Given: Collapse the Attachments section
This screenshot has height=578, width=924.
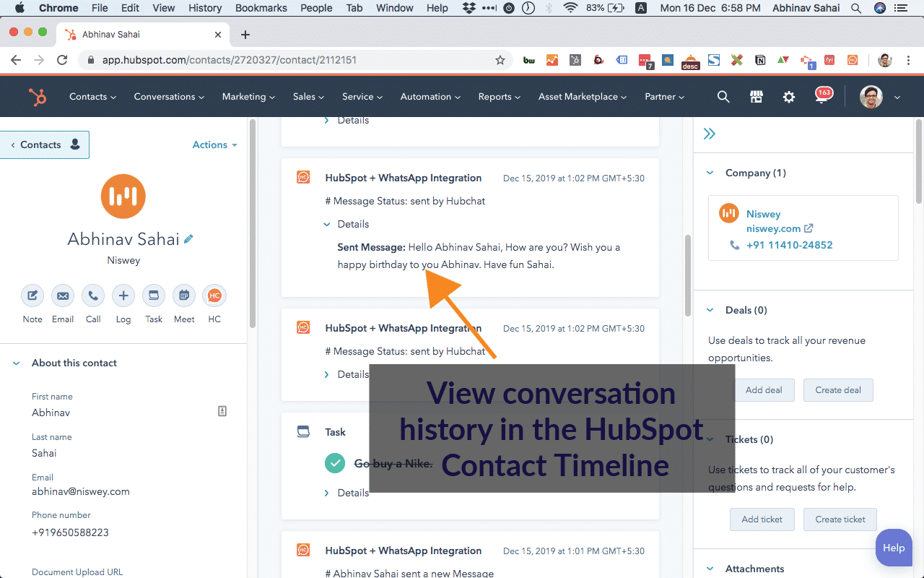Looking at the screenshot, I should (x=710, y=569).
